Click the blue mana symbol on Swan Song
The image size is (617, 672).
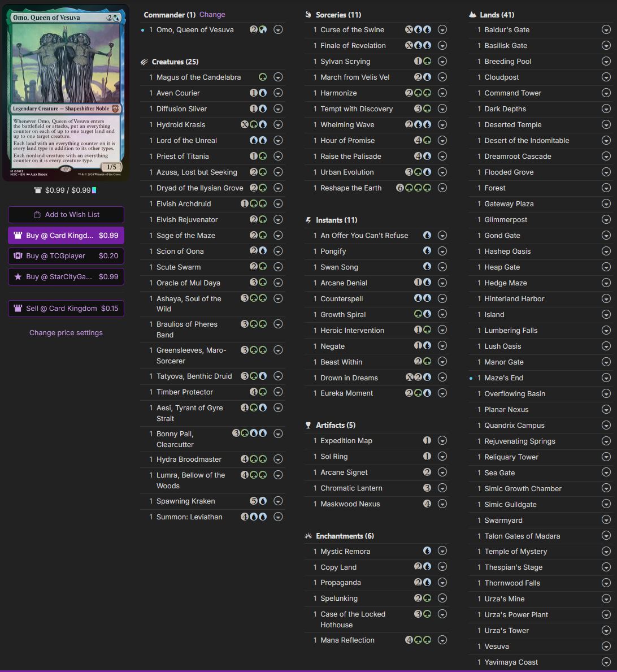tap(427, 267)
